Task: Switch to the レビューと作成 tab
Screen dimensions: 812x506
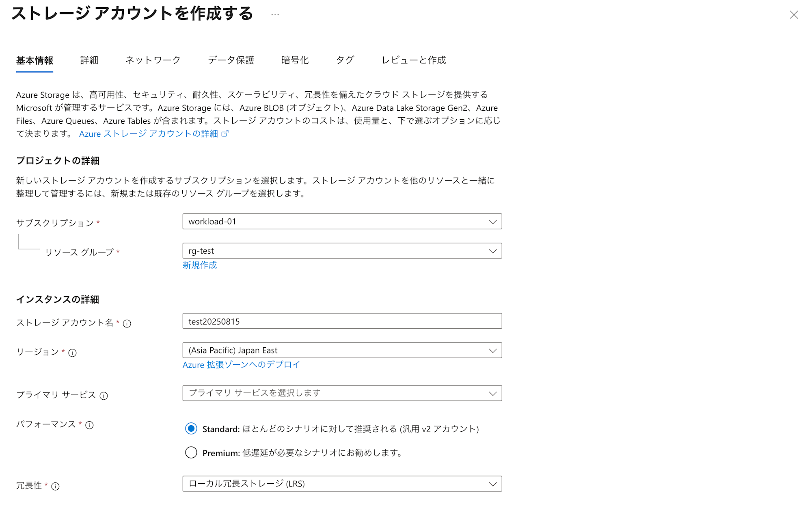Action: (414, 60)
